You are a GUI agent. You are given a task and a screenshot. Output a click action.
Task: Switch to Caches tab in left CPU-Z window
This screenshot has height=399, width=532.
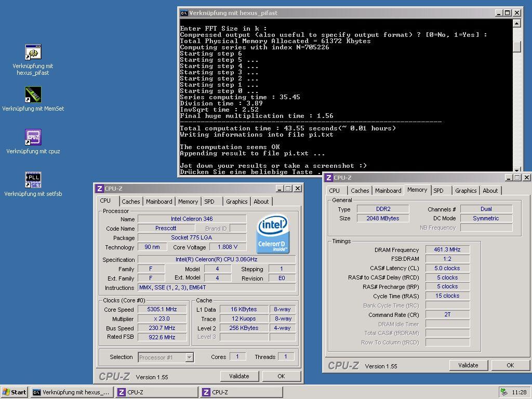click(130, 202)
